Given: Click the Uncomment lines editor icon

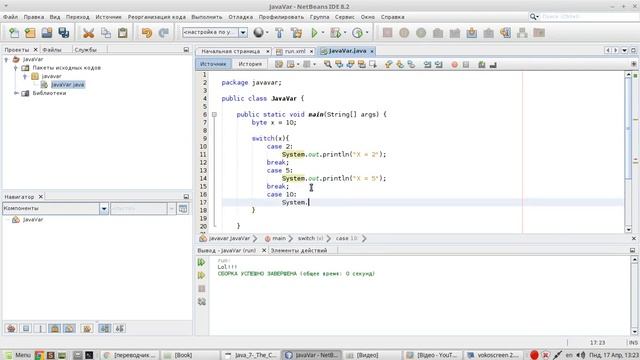Looking at the screenshot, I should (x=493, y=64).
